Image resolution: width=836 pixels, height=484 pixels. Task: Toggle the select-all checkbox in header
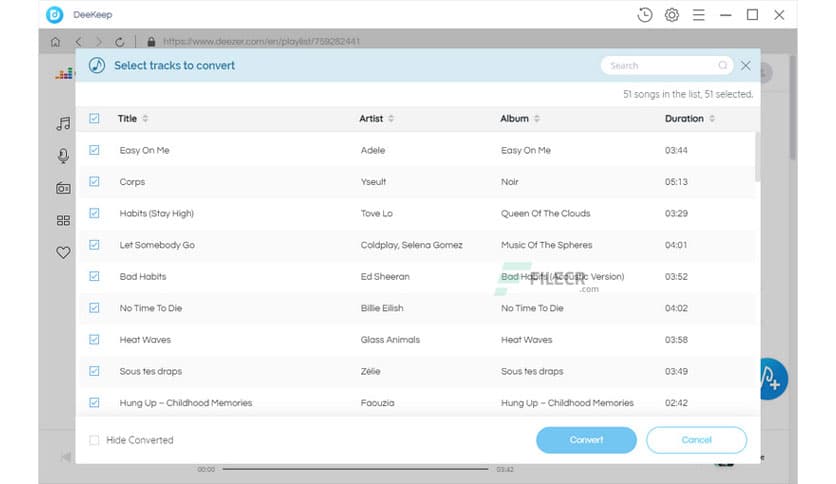(x=94, y=118)
